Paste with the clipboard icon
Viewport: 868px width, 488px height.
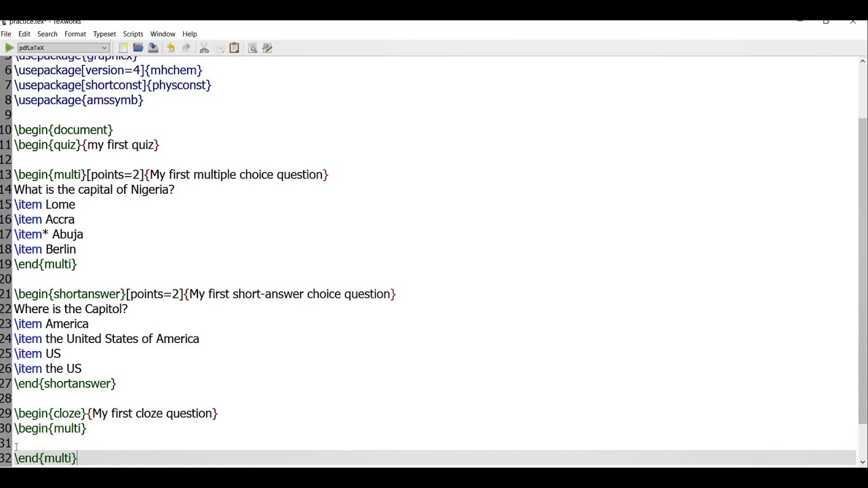point(235,48)
